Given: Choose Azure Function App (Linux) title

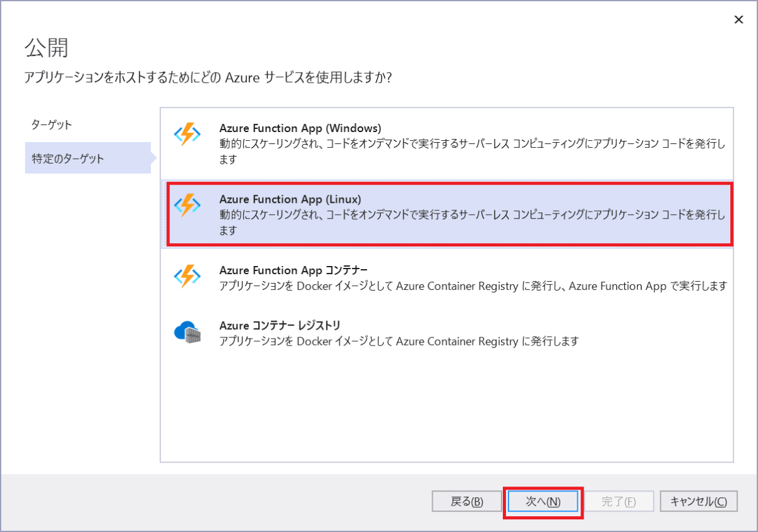Looking at the screenshot, I should 290,199.
